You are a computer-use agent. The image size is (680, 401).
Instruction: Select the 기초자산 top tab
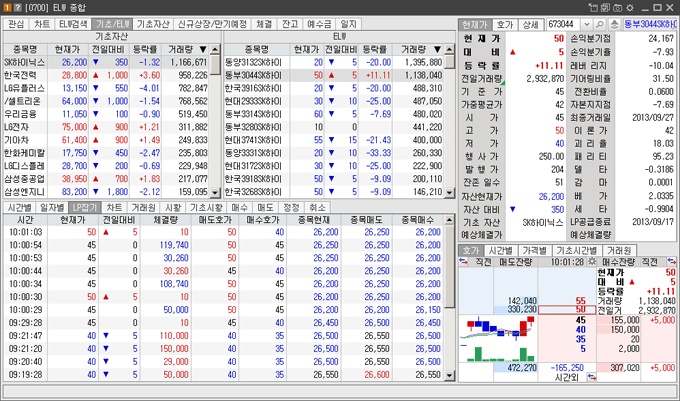(x=153, y=24)
